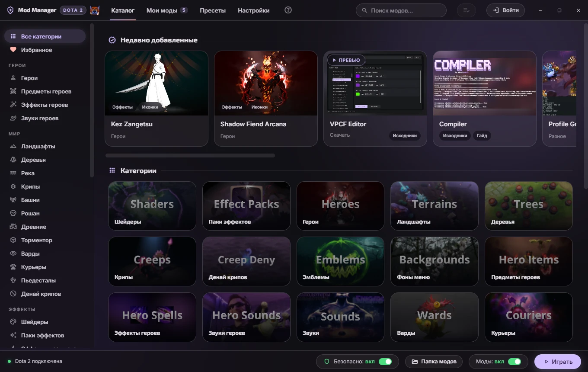This screenshot has width=588, height=372.
Task: Open the Heroes category tile
Action: coord(340,206)
